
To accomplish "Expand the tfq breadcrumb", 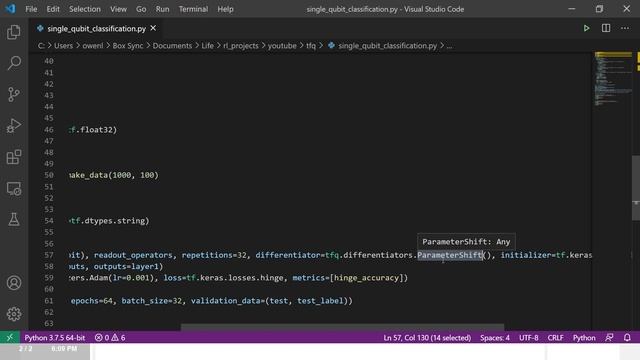I will pyautogui.click(x=311, y=46).
